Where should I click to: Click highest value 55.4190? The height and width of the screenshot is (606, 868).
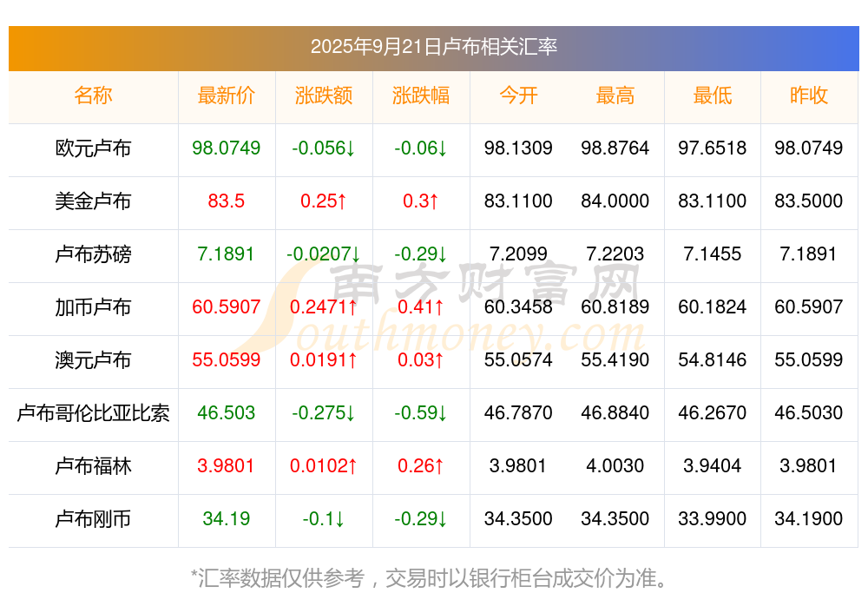coord(615,359)
